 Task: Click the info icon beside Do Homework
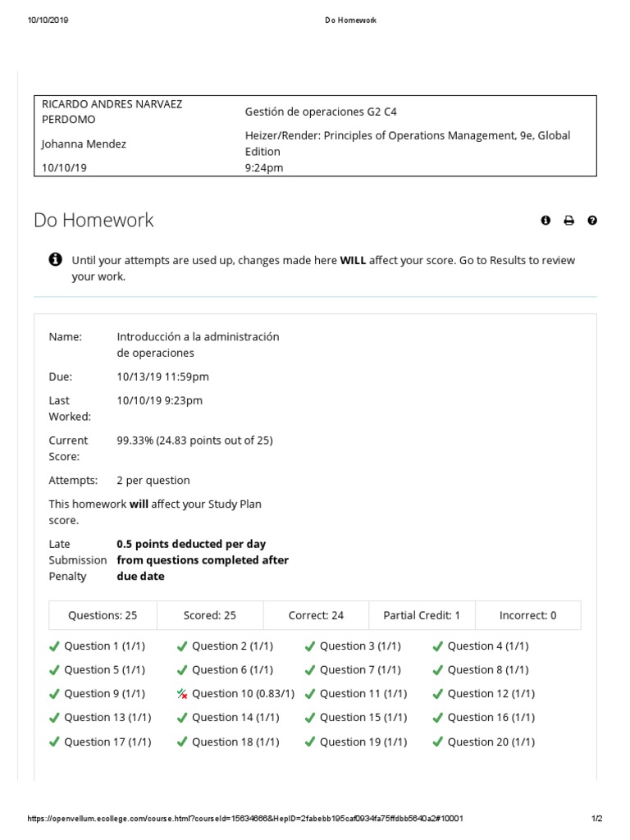[546, 220]
